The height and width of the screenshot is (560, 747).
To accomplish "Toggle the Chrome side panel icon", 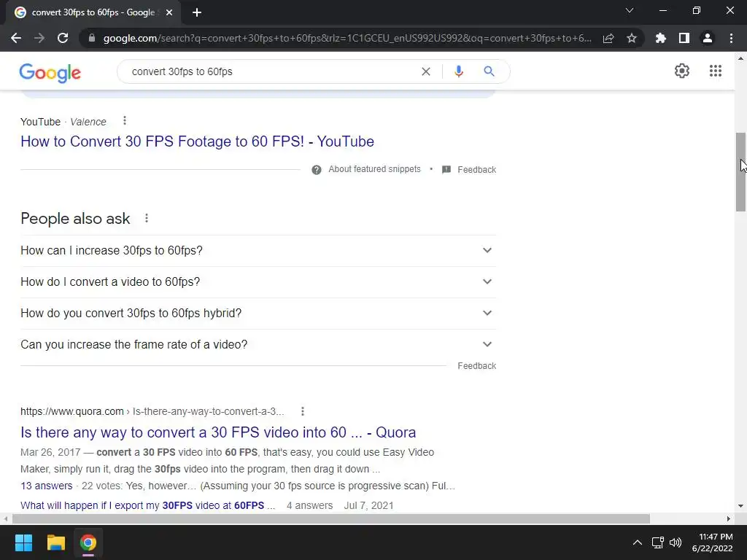I will [x=684, y=38].
